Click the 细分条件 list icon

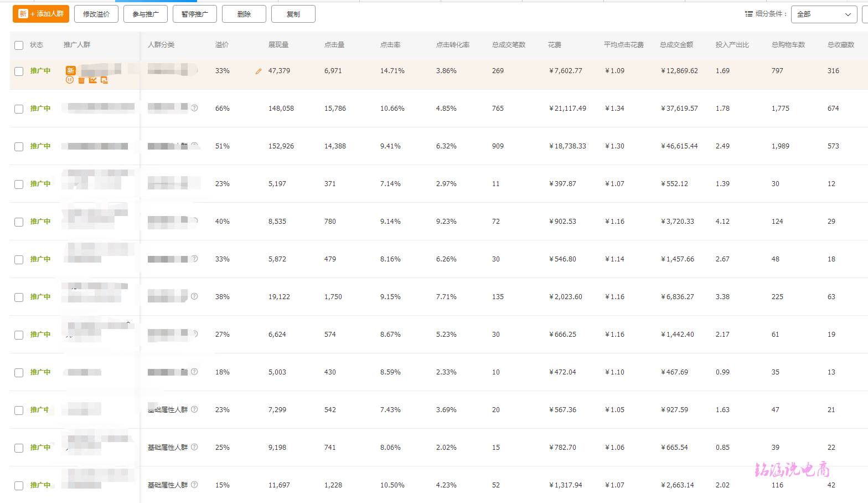pyautogui.click(x=748, y=14)
